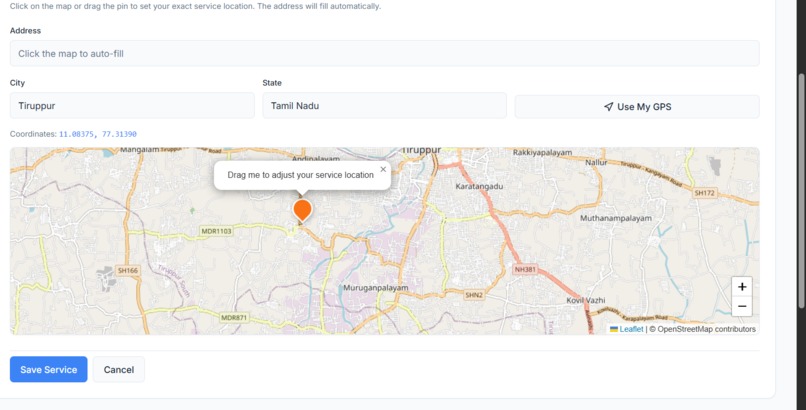Click Rakkiyapalayam label on the map

coord(542,153)
